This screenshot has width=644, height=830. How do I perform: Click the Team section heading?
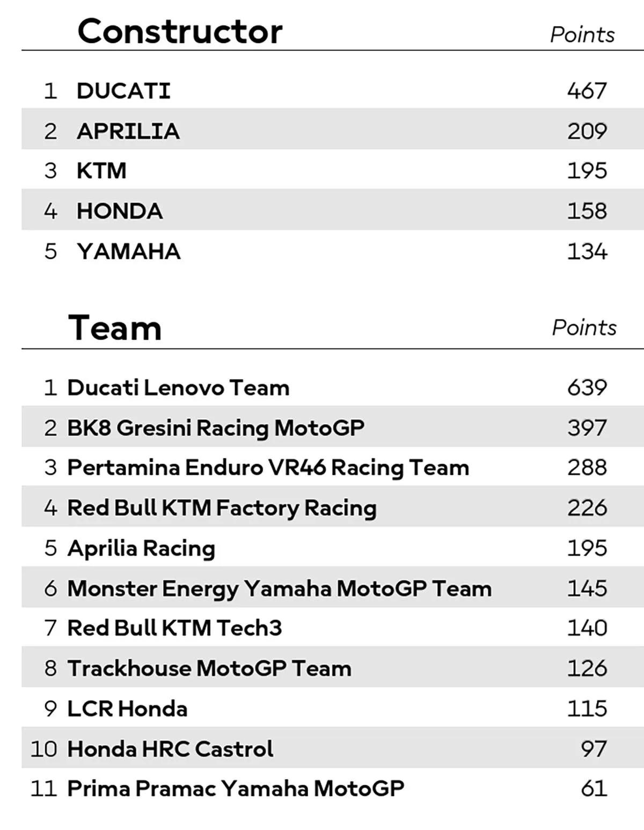[115, 327]
